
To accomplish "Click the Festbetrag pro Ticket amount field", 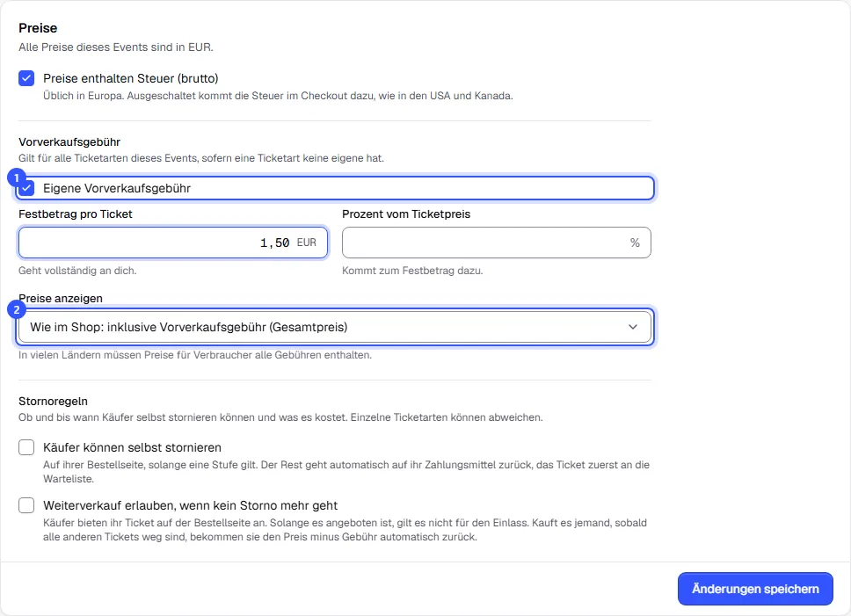I will pos(173,243).
